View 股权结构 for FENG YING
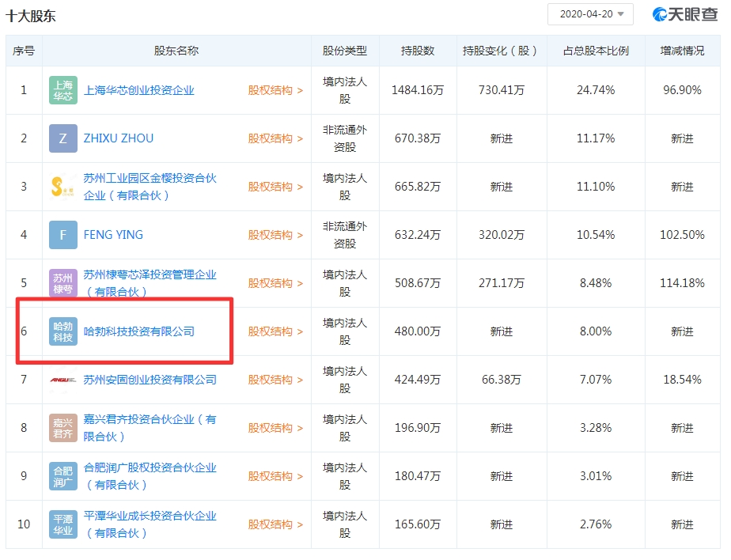This screenshot has width=731, height=560. 275,235
